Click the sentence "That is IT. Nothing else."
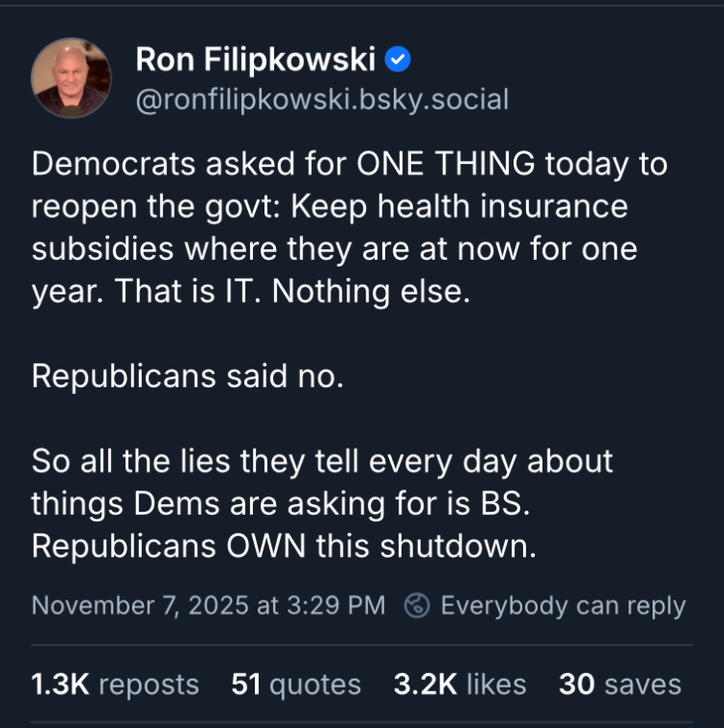 tap(292, 291)
